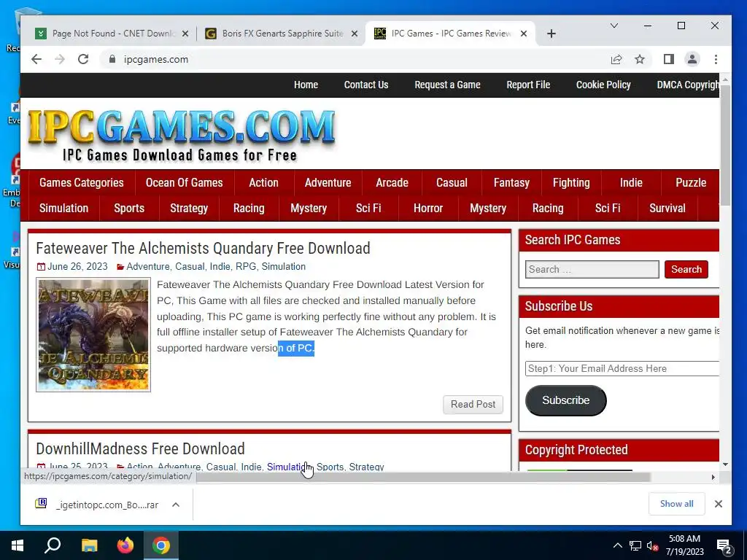
Task: Go back with the browser back arrow
Action: (36, 59)
